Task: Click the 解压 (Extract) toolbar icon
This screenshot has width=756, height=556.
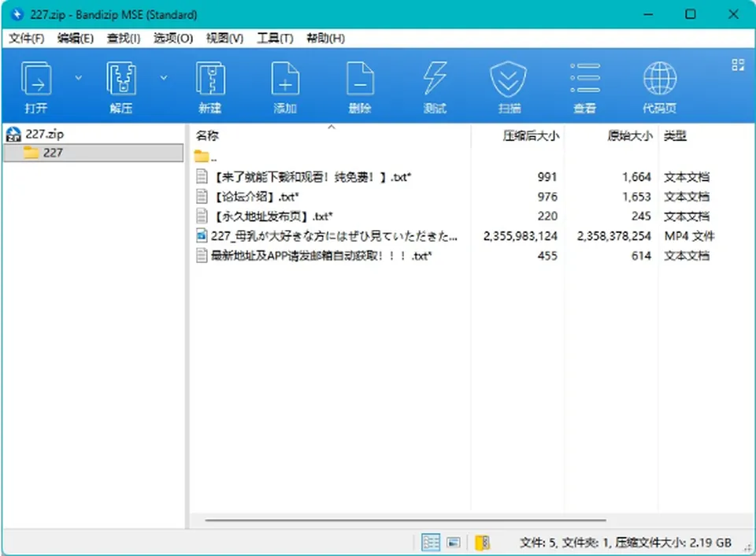Action: pos(121,86)
